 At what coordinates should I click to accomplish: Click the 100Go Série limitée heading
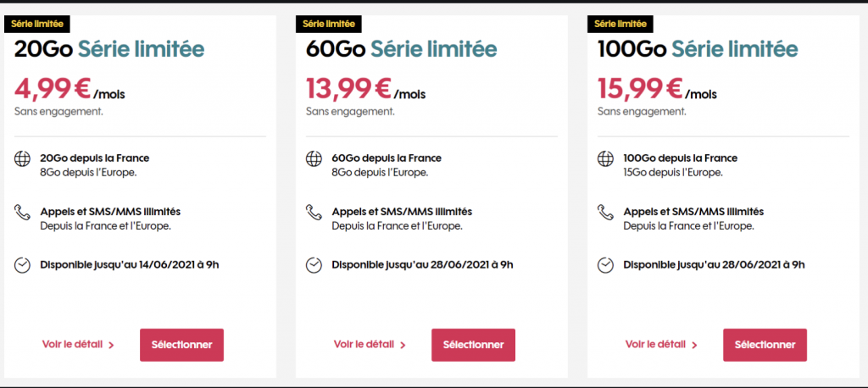click(697, 49)
